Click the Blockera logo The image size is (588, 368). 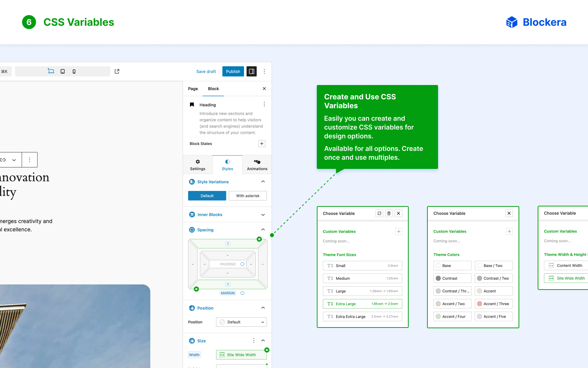536,22
